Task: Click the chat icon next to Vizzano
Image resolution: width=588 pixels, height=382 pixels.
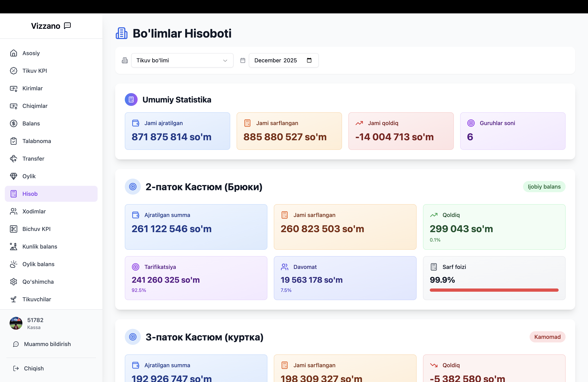Action: pyautogui.click(x=67, y=26)
